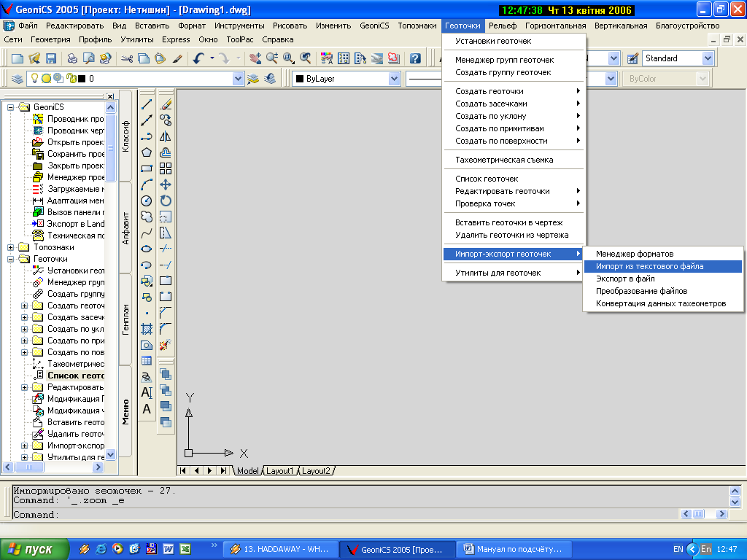Click the black ByLayer color swatch
747x560 pixels.
point(300,79)
